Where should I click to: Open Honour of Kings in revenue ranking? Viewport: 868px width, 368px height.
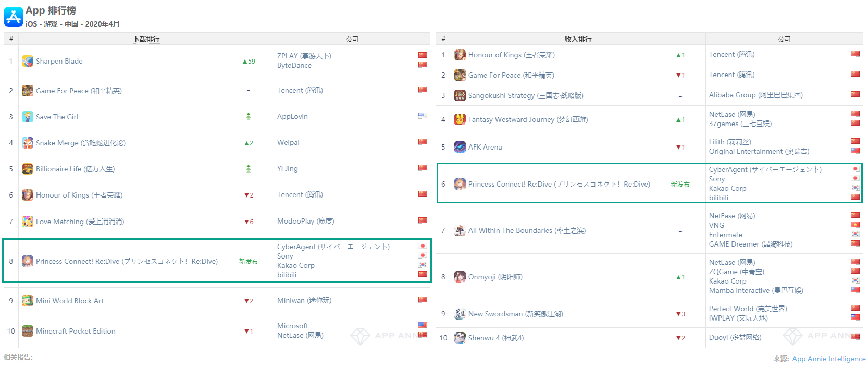click(x=511, y=55)
